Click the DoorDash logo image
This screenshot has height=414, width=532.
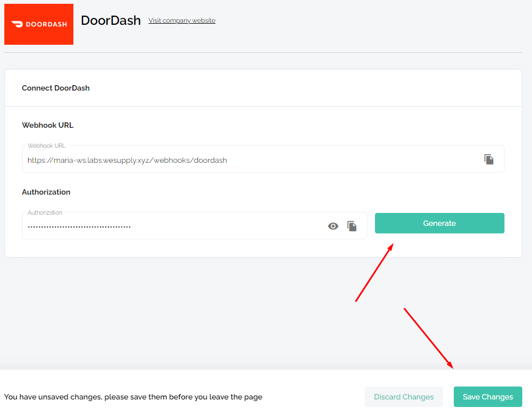click(x=39, y=24)
